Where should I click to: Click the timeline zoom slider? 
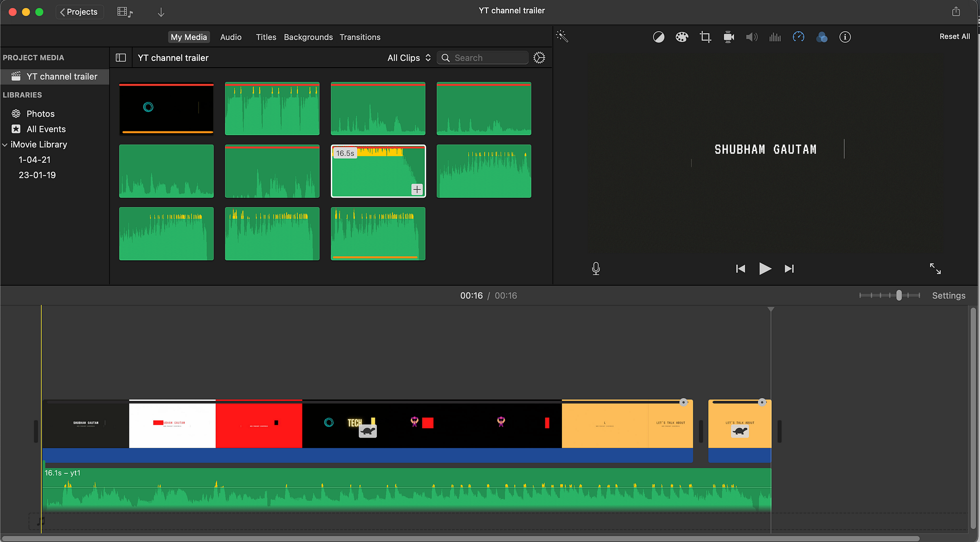pyautogui.click(x=899, y=296)
